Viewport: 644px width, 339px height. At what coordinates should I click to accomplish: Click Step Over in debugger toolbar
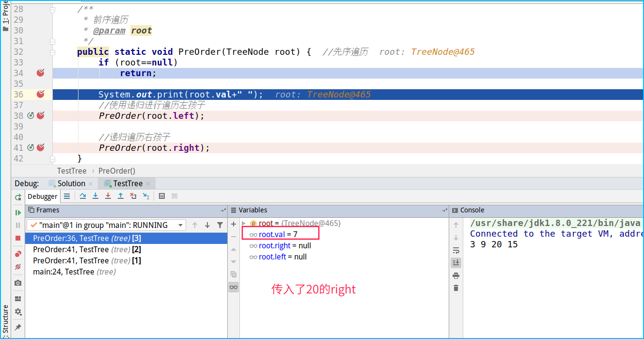click(x=83, y=196)
